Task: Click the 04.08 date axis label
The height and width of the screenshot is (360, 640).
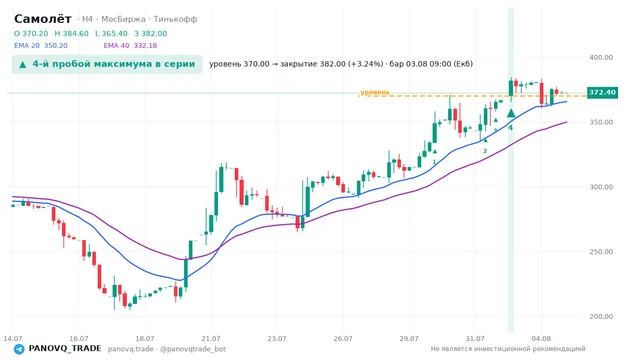Action: point(541,339)
